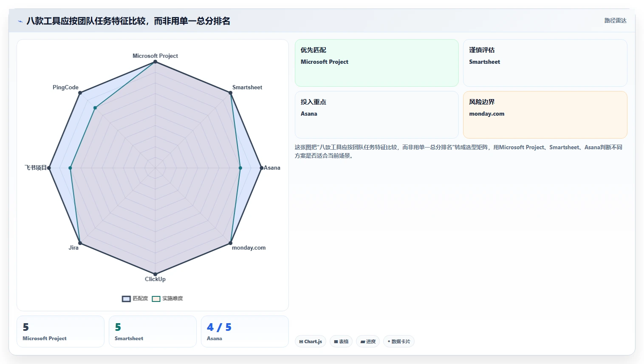Select the stat card showing 5 Microsoft Project
This screenshot has height=364, width=644.
[x=60, y=332]
